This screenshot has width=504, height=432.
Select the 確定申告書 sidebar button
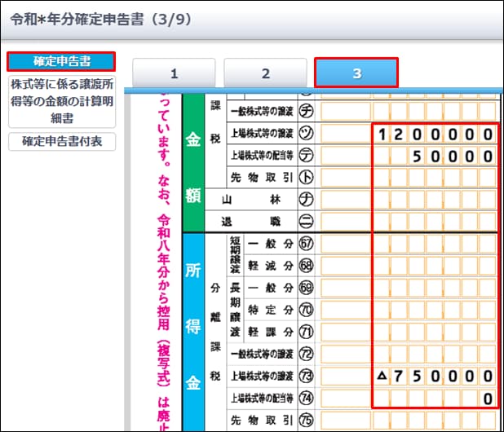click(61, 61)
